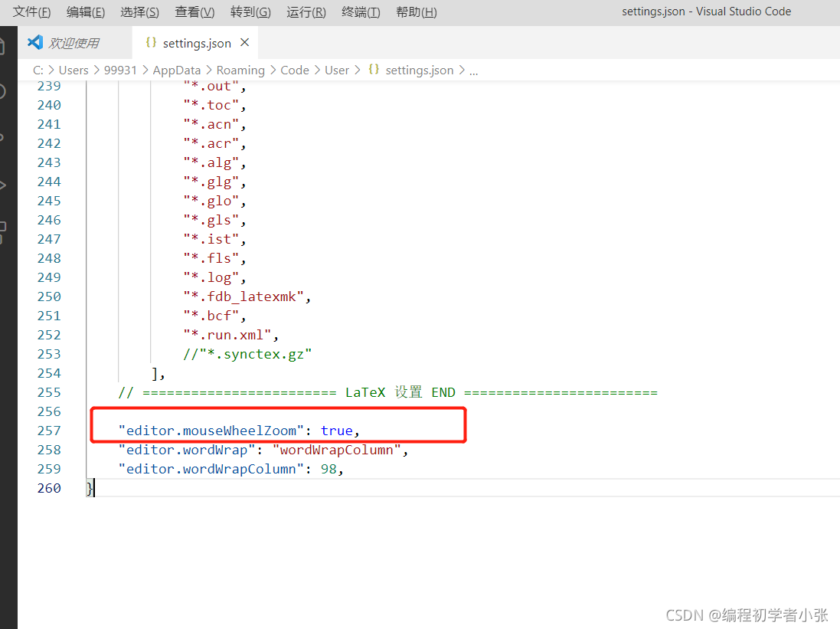This screenshot has height=629, width=840.
Task: Click line number 260 in the gutter
Action: 49,488
